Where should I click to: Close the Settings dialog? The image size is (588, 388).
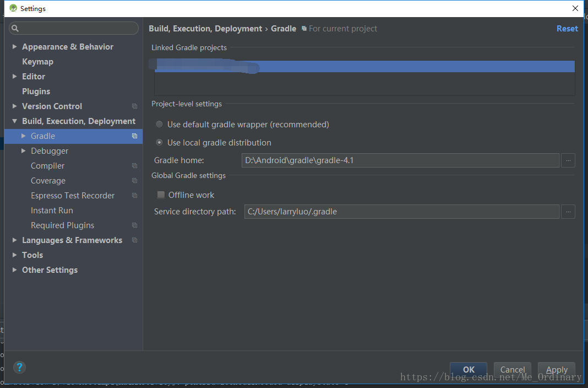[x=575, y=8]
